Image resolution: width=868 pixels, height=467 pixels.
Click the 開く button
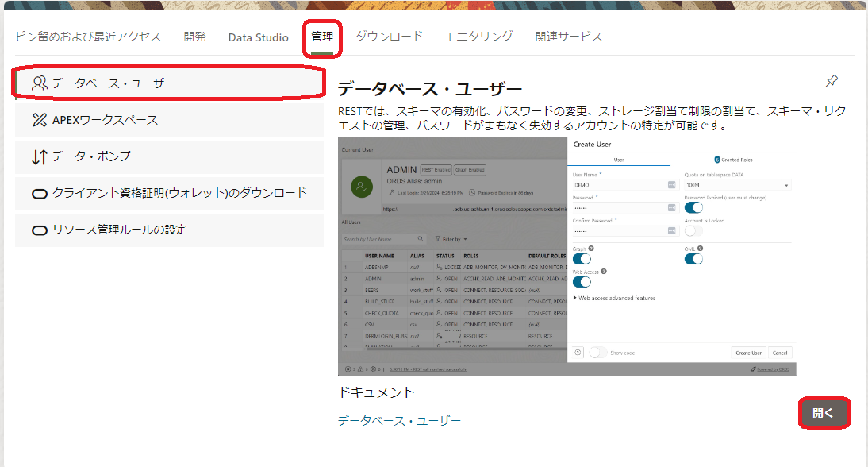click(x=824, y=413)
